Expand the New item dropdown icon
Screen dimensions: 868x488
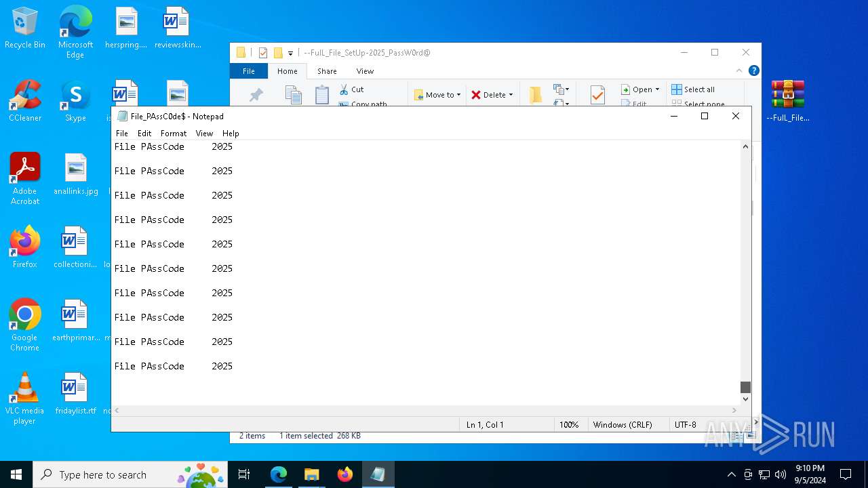point(560,89)
